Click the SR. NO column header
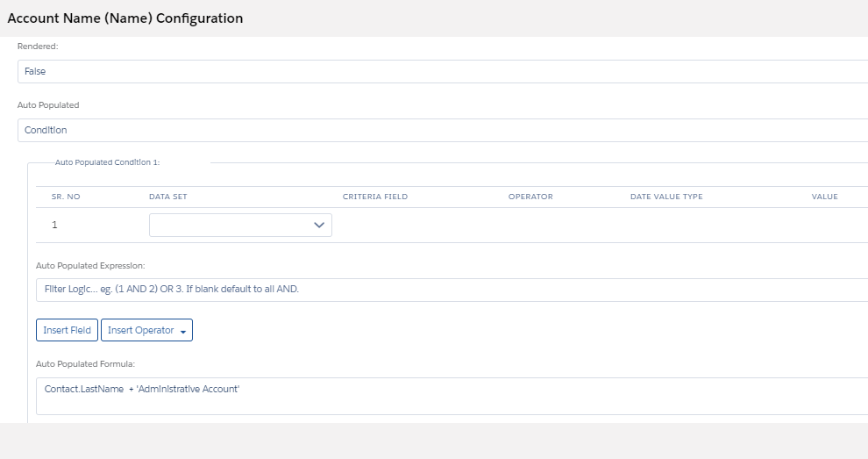The height and width of the screenshot is (459, 868). tap(66, 197)
